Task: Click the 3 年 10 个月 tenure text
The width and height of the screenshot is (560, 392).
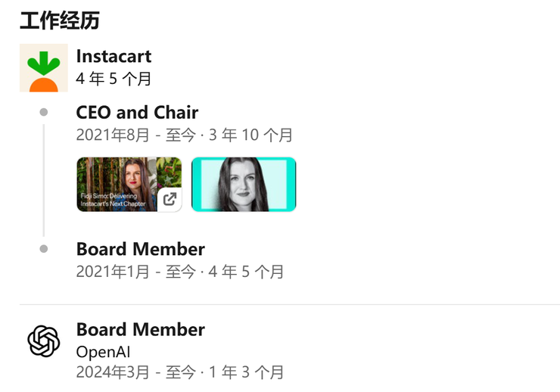Action: 250,135
